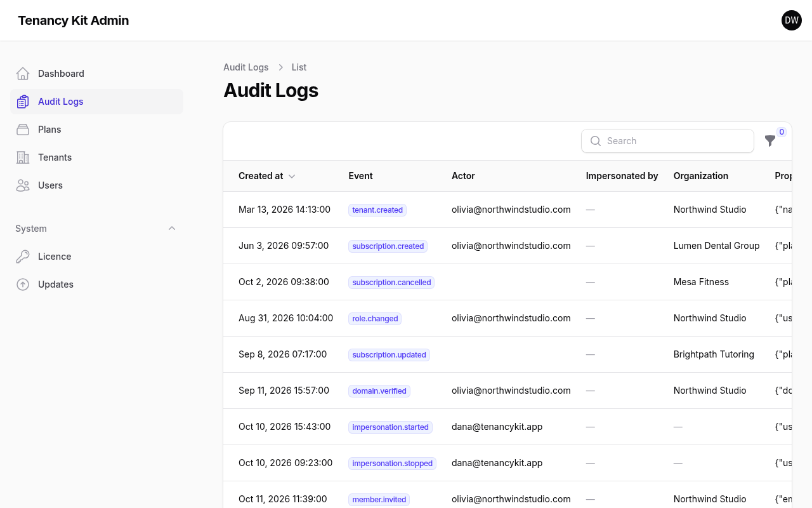Viewport: 812px width, 508px height.
Task: Click dana@tenancykit.app in impersonation.started row
Action: point(497,427)
